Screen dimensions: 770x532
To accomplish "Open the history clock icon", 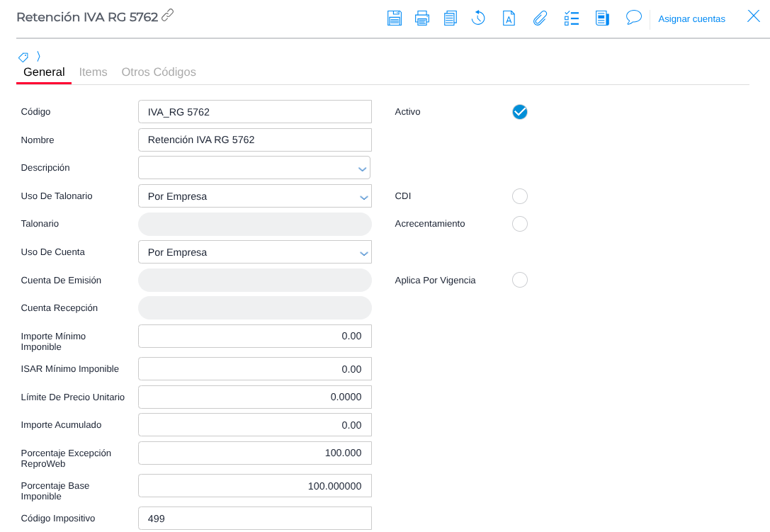I will pos(479,18).
